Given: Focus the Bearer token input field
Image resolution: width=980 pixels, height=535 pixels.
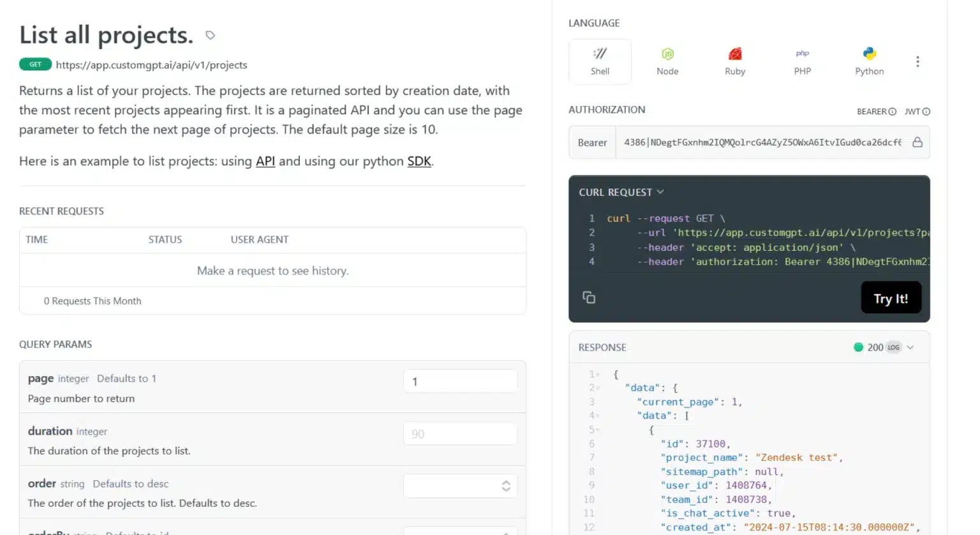Looking at the screenshot, I should pyautogui.click(x=762, y=142).
